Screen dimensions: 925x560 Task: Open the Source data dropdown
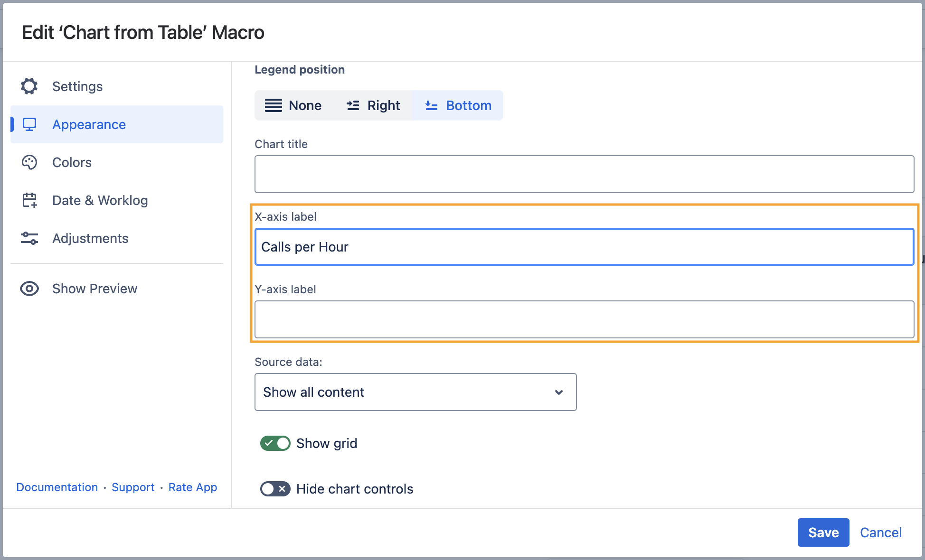pos(415,392)
